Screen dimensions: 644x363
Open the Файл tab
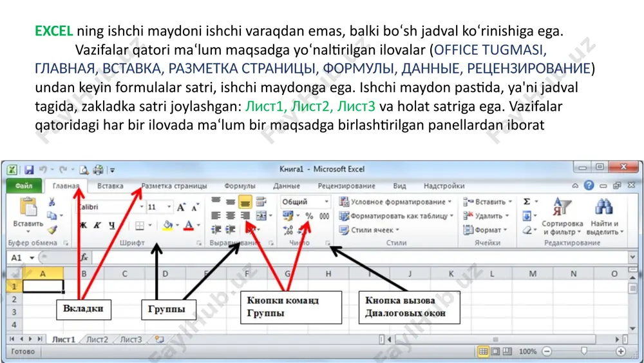[x=24, y=186]
